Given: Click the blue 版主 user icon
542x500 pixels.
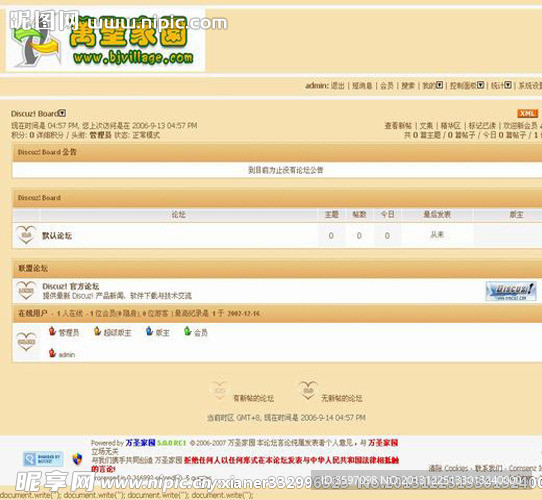Looking at the screenshot, I should [149, 331].
